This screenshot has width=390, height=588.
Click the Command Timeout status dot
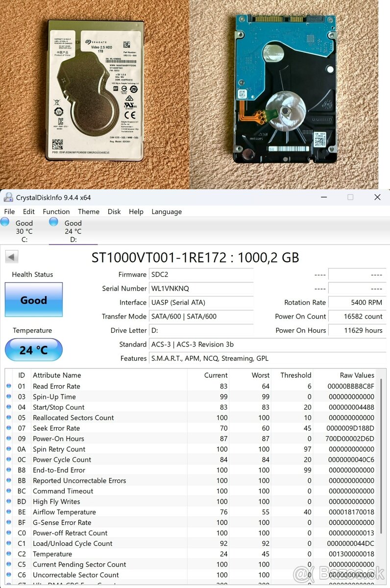pos(9,491)
